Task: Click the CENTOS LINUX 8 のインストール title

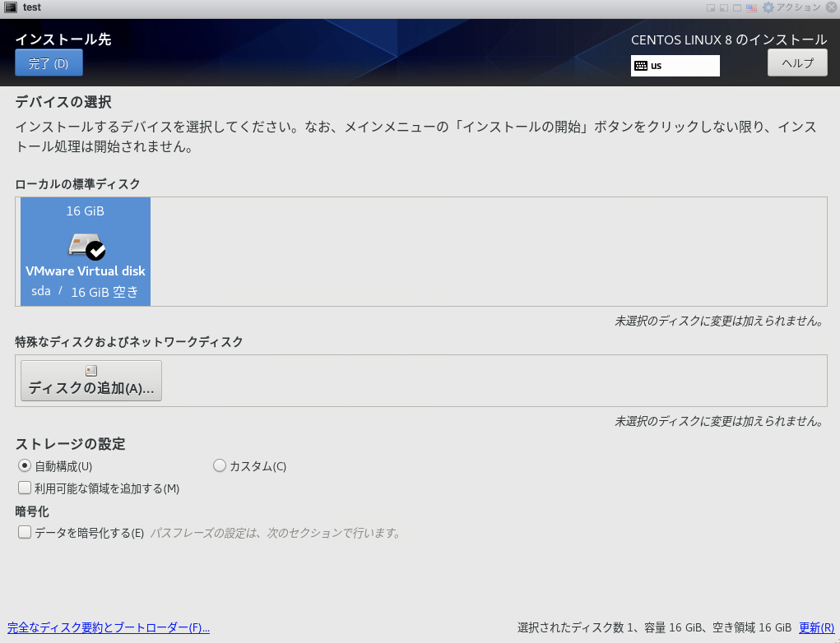Action: tap(729, 40)
